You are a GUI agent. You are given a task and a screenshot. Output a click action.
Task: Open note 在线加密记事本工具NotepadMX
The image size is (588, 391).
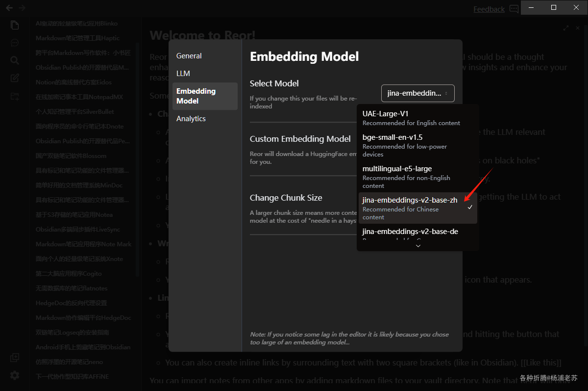tap(79, 97)
